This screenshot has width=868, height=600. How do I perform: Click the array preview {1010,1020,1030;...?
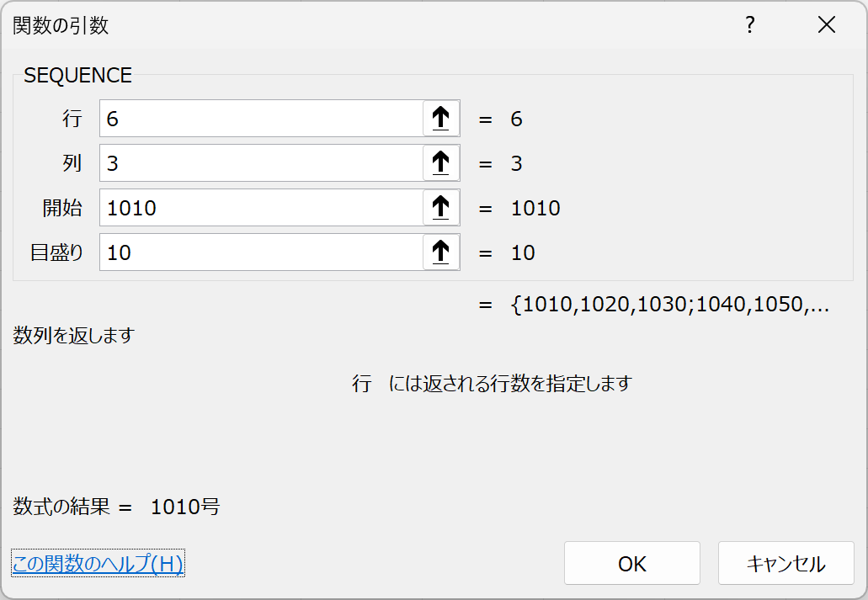[669, 305]
